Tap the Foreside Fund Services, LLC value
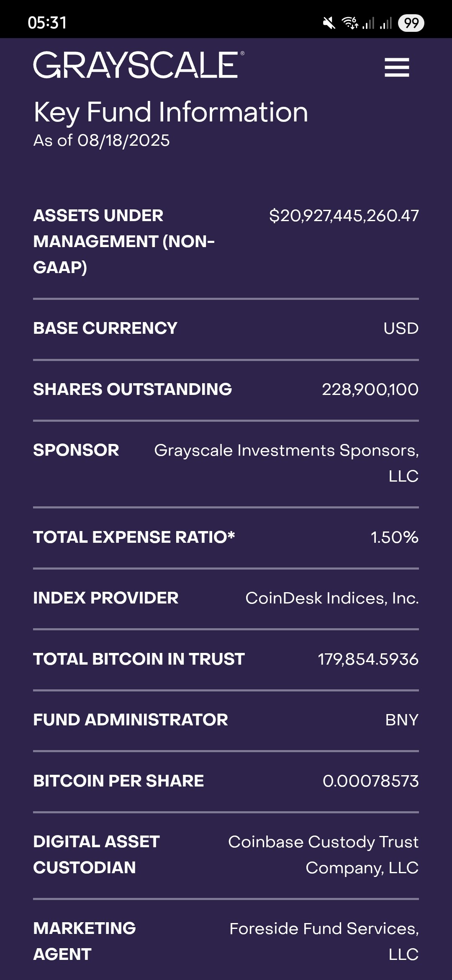 click(x=324, y=941)
